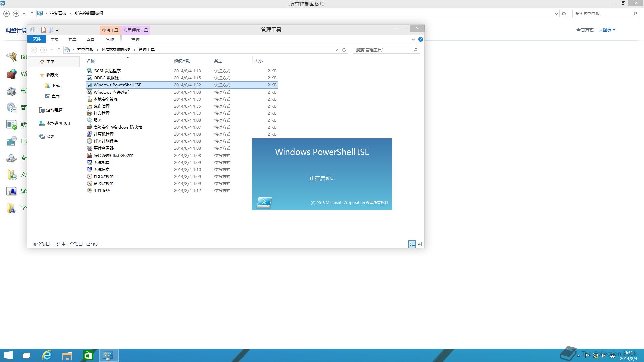Select the Windows 内存诊断 icon
The width and height of the screenshot is (644, 362).
pos(89,92)
